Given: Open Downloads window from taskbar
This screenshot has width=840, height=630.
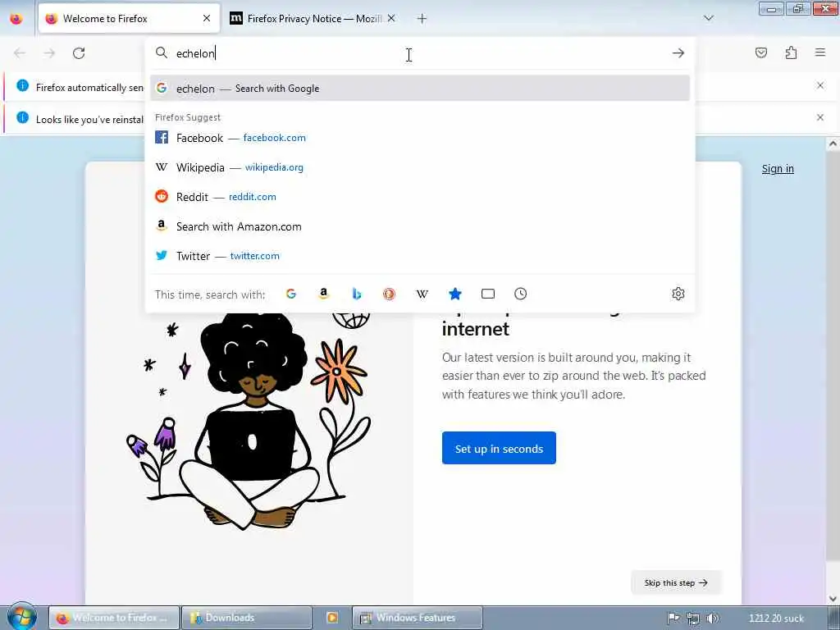Looking at the screenshot, I should tap(246, 618).
